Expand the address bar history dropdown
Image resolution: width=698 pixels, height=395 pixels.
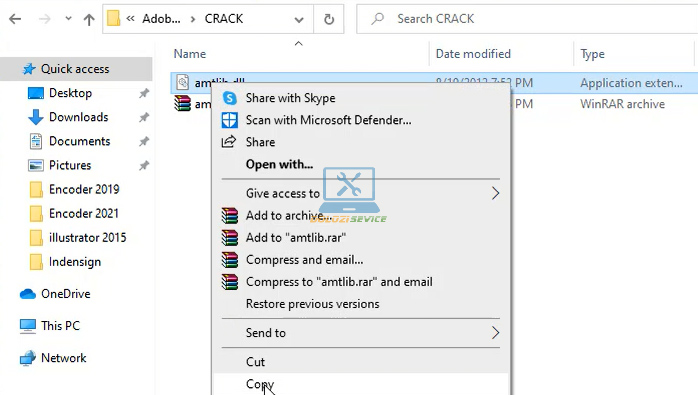(299, 19)
